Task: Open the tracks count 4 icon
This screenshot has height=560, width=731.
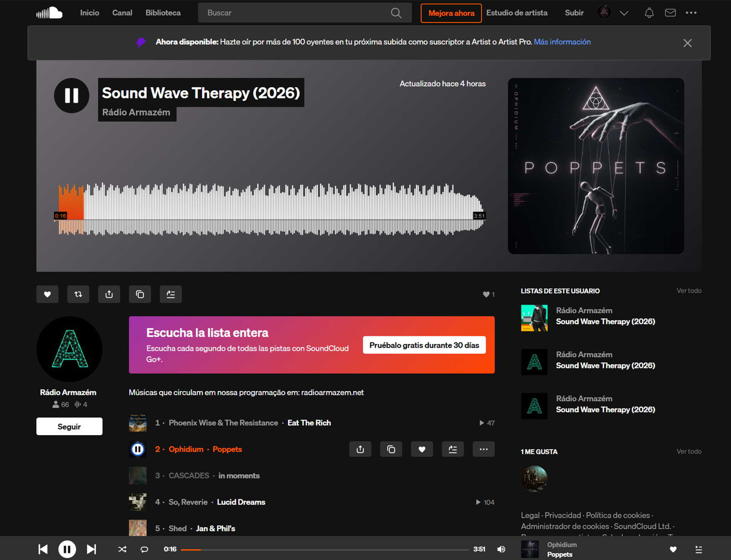Action: [81, 404]
